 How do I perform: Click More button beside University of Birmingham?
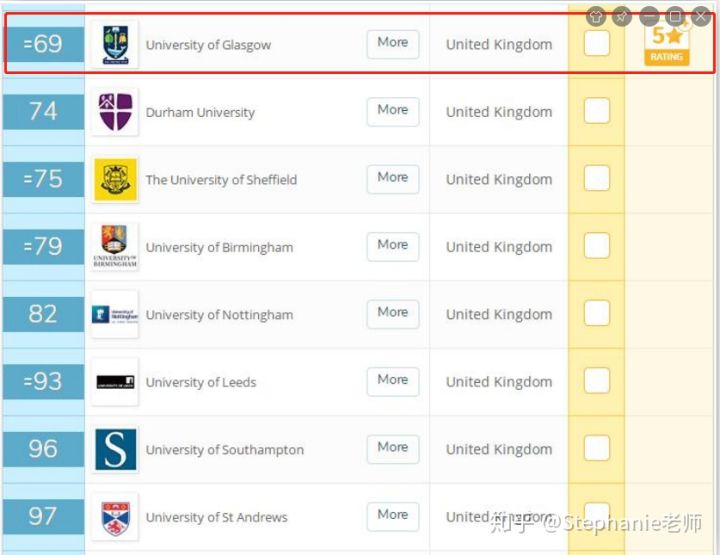[393, 247]
